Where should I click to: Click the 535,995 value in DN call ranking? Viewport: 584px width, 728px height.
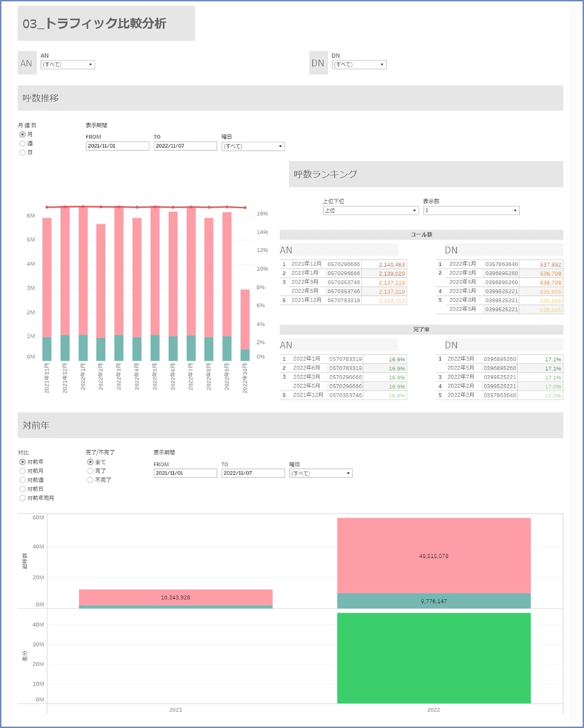tap(551, 292)
